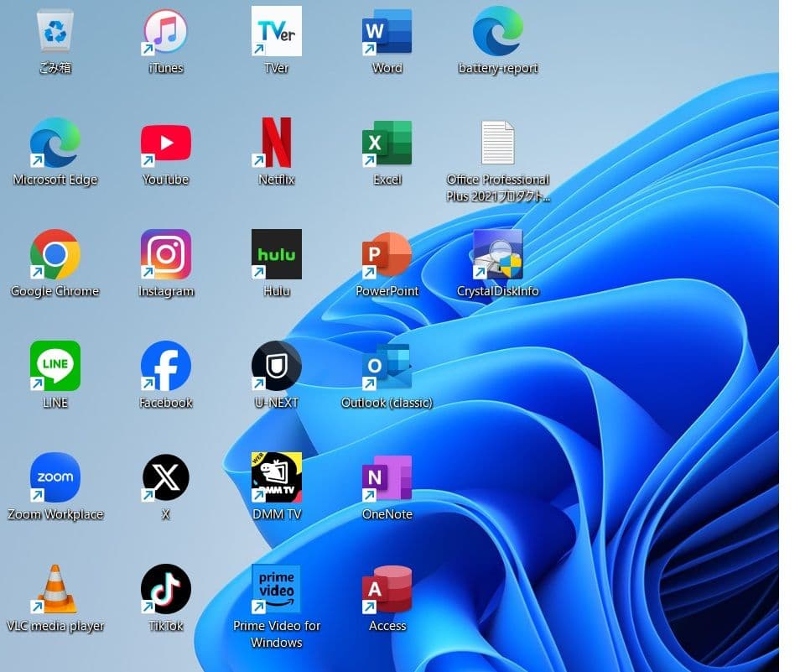
Task: Select the DMM TV shortcut icon
Action: 276,477
